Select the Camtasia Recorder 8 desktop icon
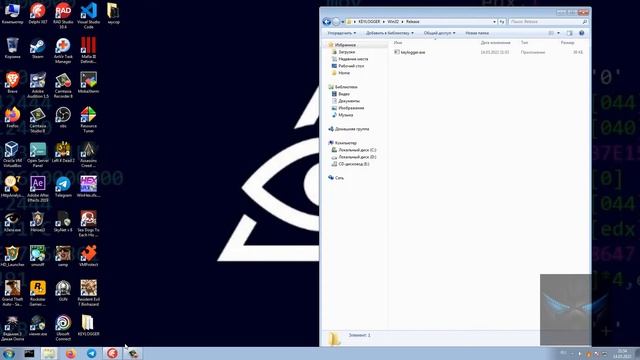 tap(63, 85)
